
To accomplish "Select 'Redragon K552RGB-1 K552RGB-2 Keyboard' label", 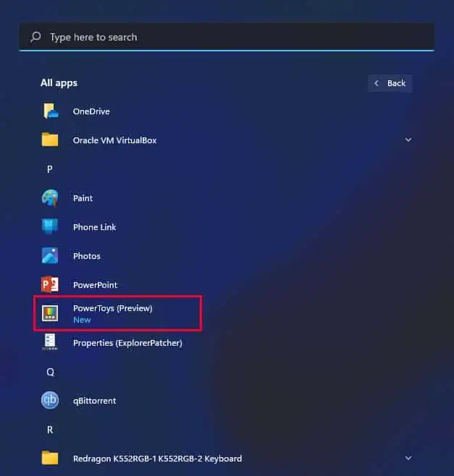I will click(x=157, y=459).
